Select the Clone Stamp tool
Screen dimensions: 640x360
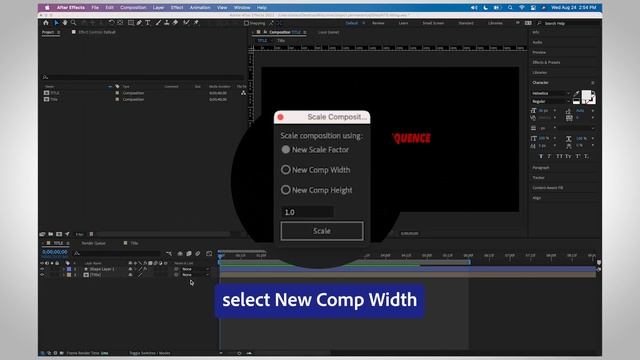click(x=167, y=23)
